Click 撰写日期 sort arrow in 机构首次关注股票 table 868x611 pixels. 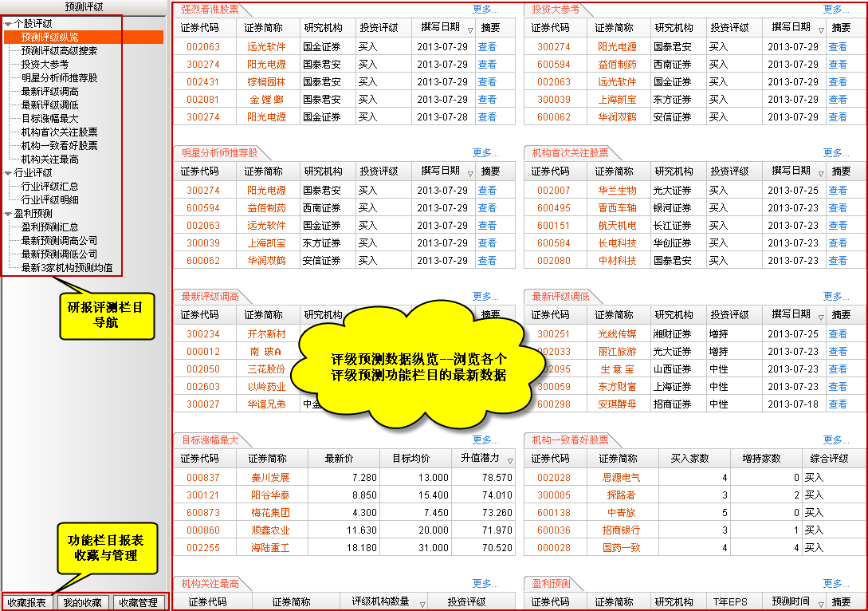[x=820, y=173]
